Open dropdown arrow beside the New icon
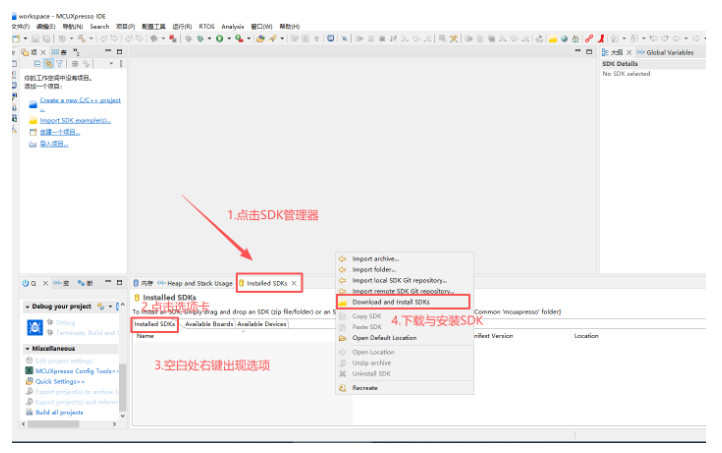722x453 pixels. pyautogui.click(x=25, y=39)
